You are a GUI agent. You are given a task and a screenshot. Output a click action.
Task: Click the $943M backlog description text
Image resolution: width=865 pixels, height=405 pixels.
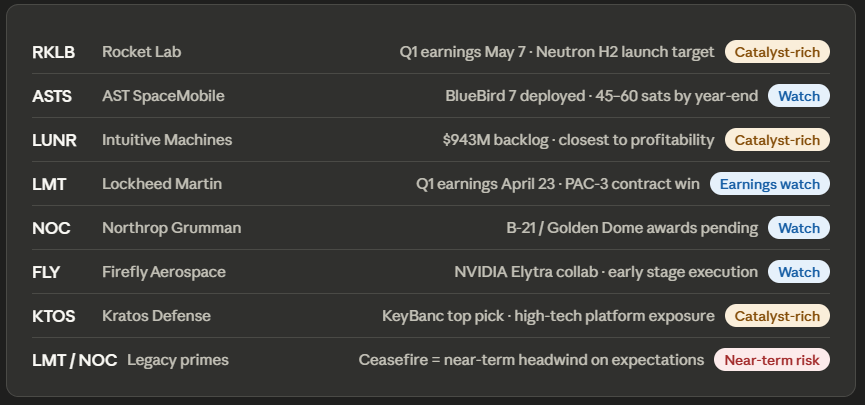pyautogui.click(x=578, y=140)
